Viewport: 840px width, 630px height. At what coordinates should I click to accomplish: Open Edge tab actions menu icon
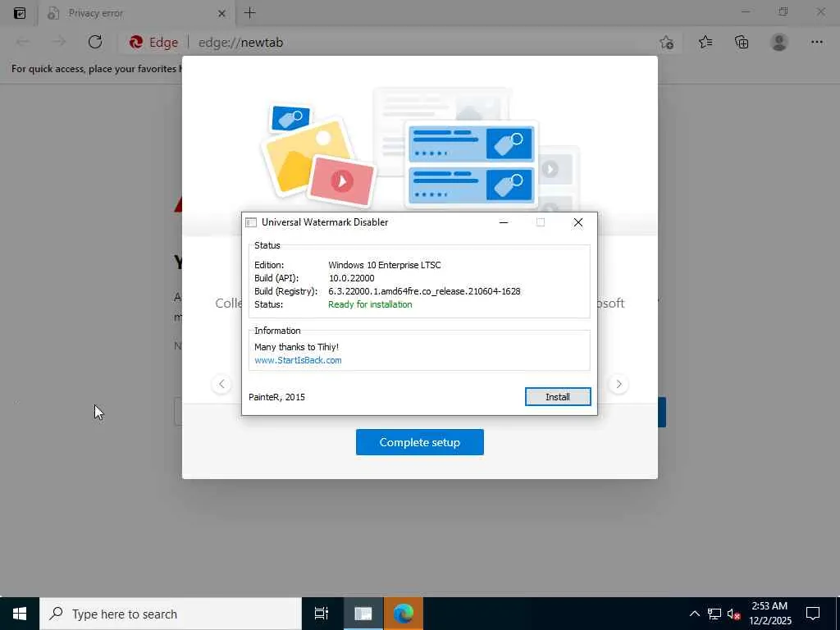[x=20, y=13]
